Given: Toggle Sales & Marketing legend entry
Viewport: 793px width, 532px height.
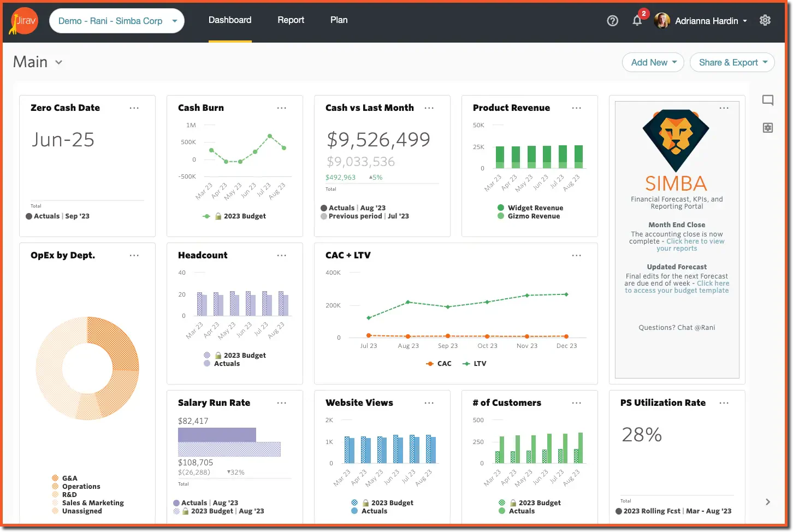Looking at the screenshot, I should point(88,503).
